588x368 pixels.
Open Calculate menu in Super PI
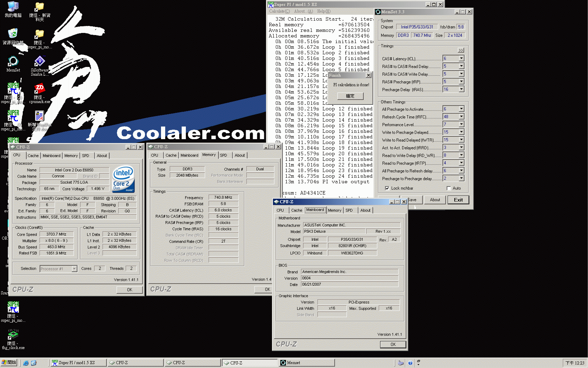click(279, 11)
